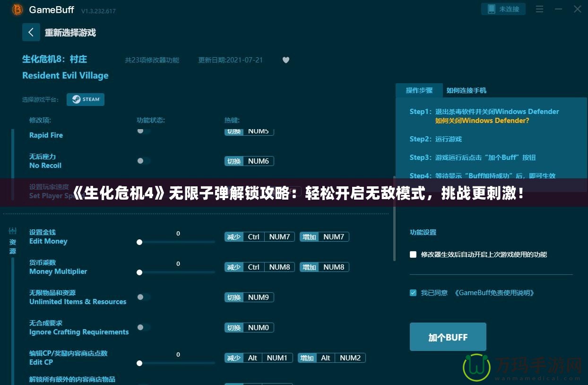
Task: Uncheck the GameBuff disclaimer agreement box
Action: pos(413,293)
